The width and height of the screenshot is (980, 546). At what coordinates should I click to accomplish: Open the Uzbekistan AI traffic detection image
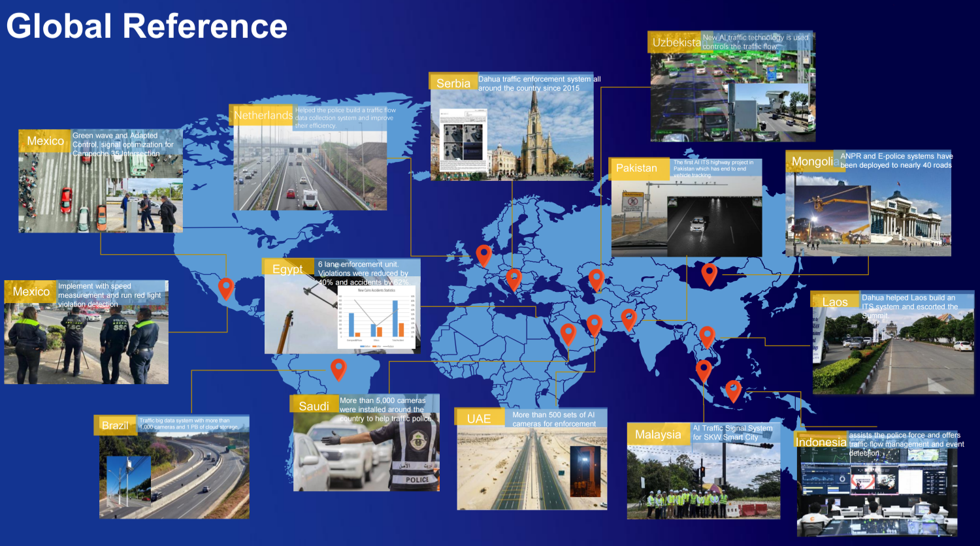733,86
